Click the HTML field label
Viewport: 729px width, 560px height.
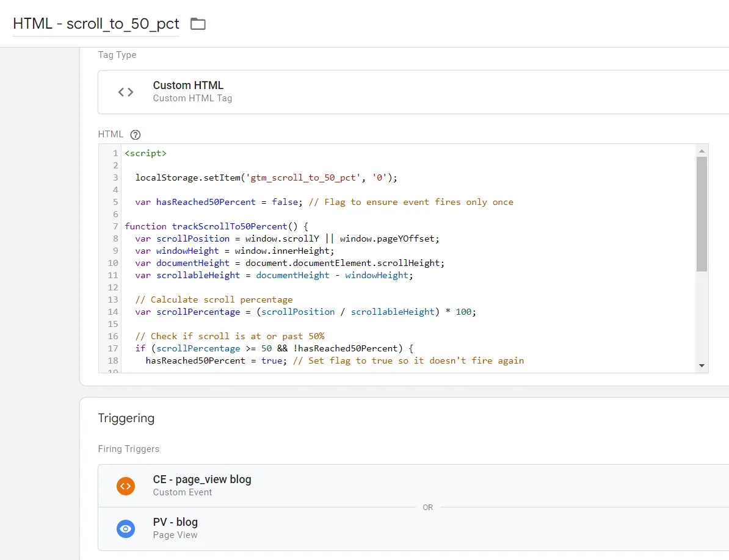[111, 134]
